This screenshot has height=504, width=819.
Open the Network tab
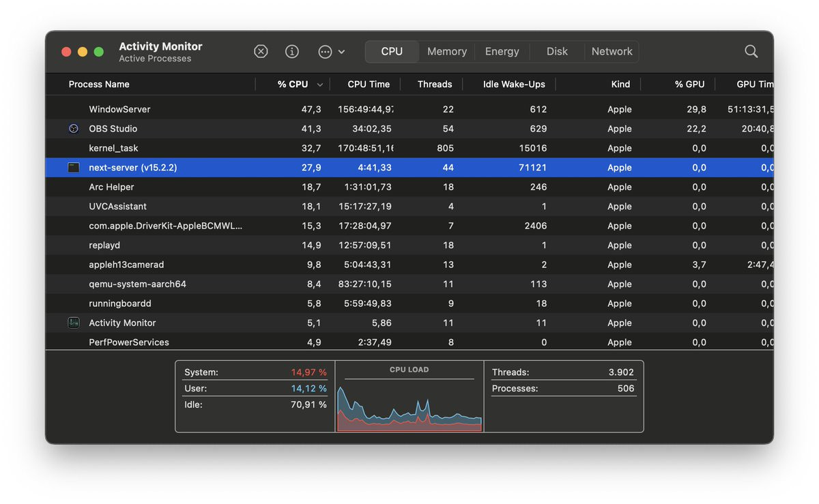pos(612,51)
